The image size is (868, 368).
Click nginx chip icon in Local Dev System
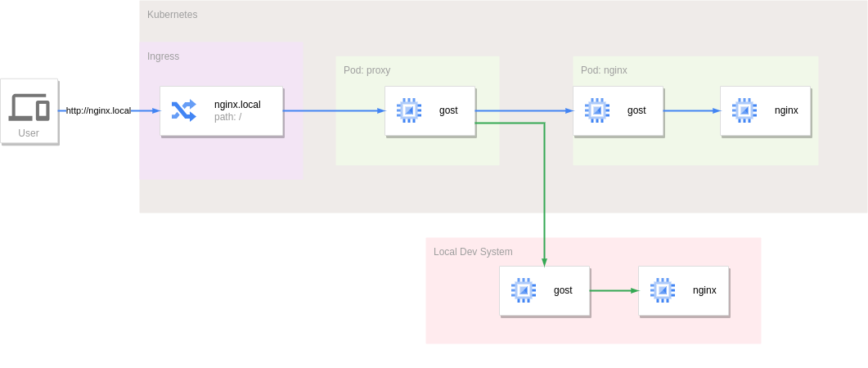[x=663, y=290]
